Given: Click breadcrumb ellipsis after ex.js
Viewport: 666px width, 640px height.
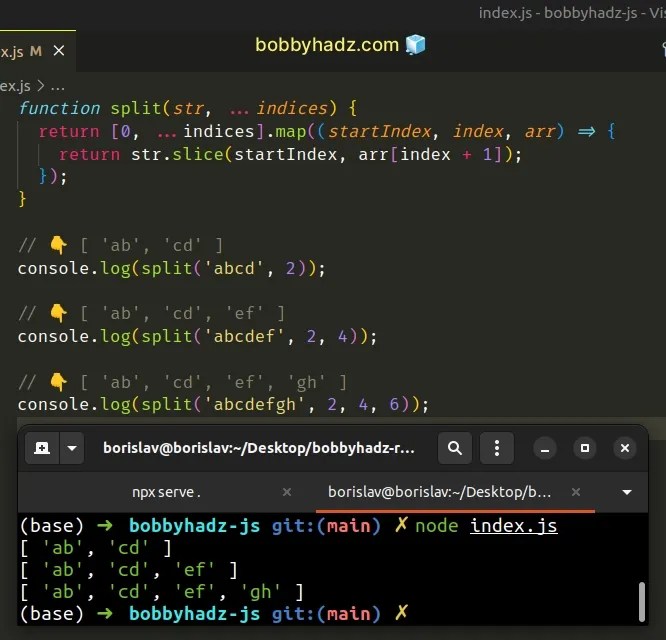Looking at the screenshot, I should point(57,87).
